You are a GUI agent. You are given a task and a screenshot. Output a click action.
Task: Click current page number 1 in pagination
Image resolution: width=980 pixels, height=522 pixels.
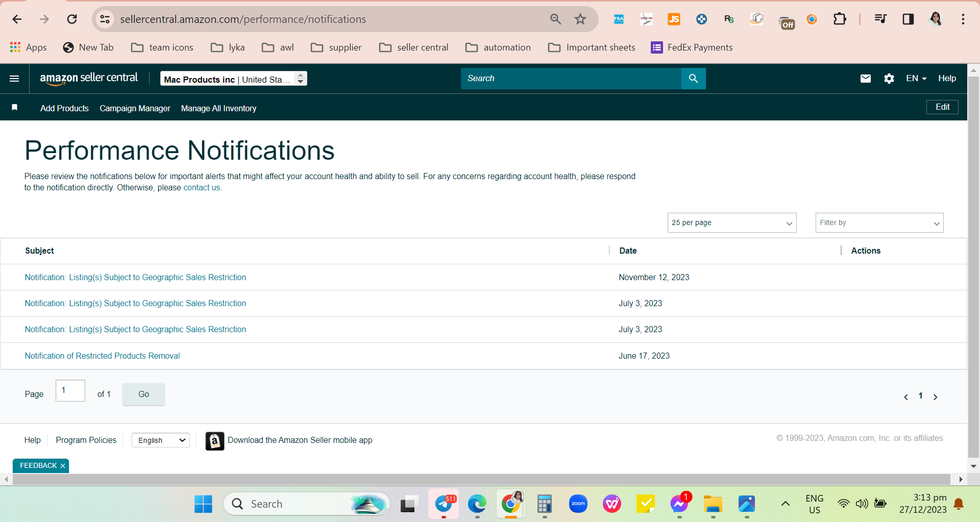[x=920, y=396]
